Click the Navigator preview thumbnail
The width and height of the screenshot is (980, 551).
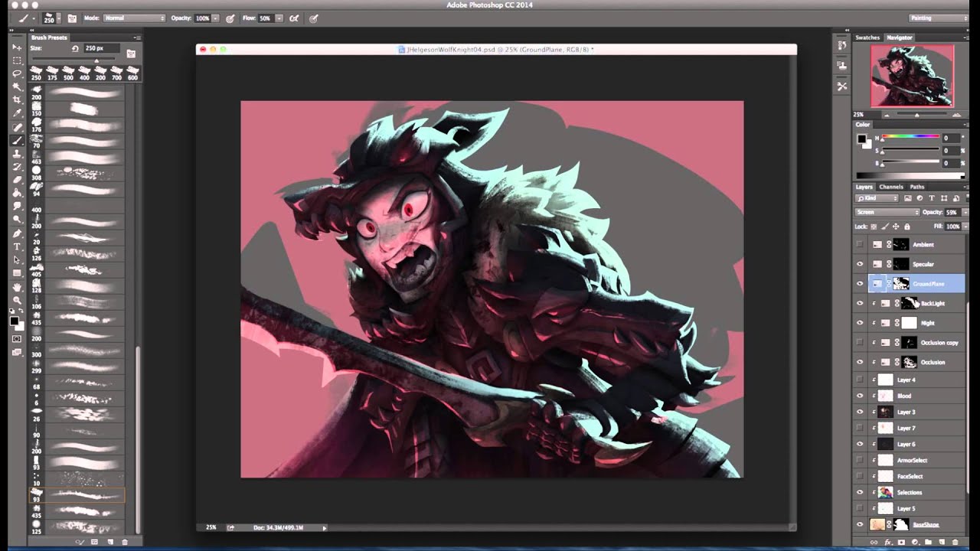coord(912,76)
